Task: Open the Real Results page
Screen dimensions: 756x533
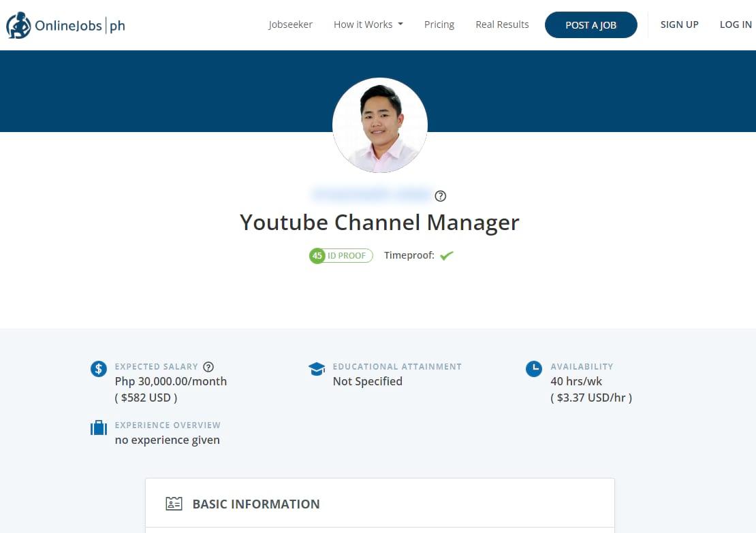Action: coord(502,24)
